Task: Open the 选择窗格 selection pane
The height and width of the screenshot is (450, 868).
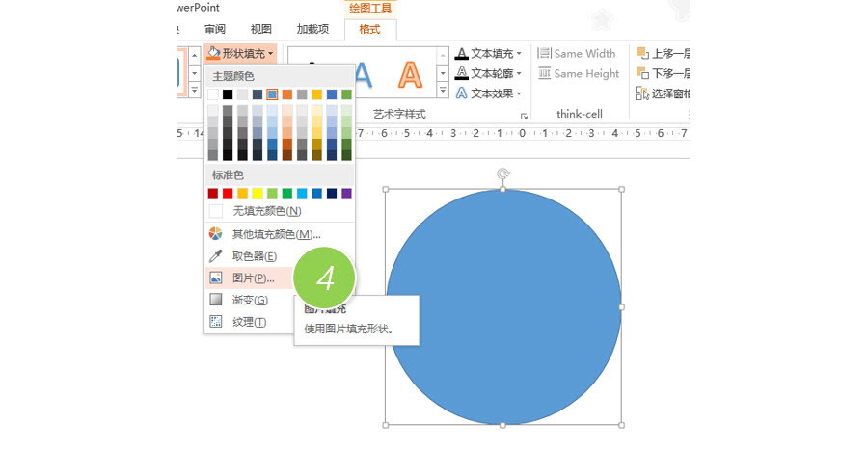Action: coord(663,93)
